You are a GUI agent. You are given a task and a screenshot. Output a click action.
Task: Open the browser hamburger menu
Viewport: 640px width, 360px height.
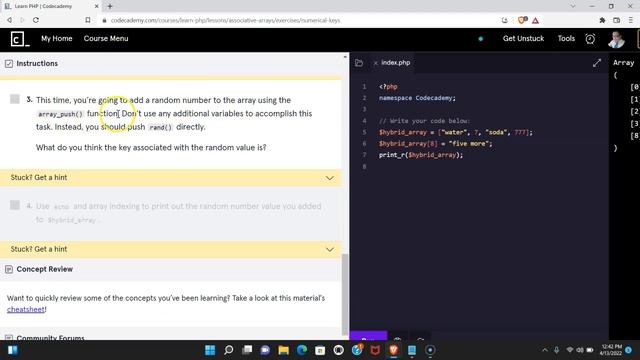pyautogui.click(x=631, y=20)
